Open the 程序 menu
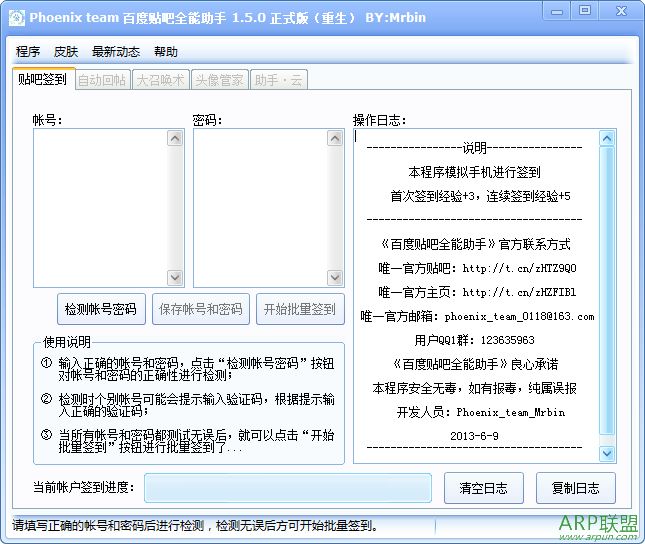 28,52
